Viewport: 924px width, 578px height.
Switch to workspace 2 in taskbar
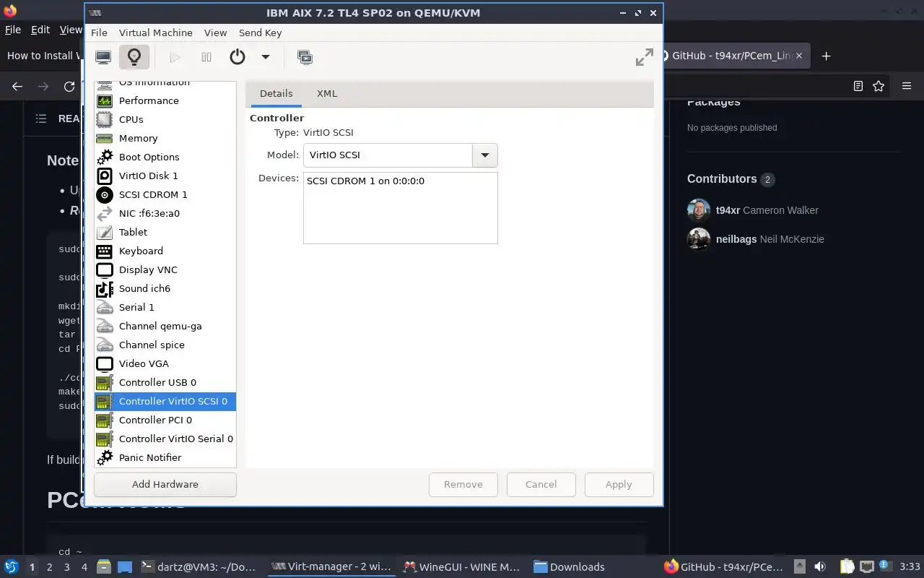(49, 567)
